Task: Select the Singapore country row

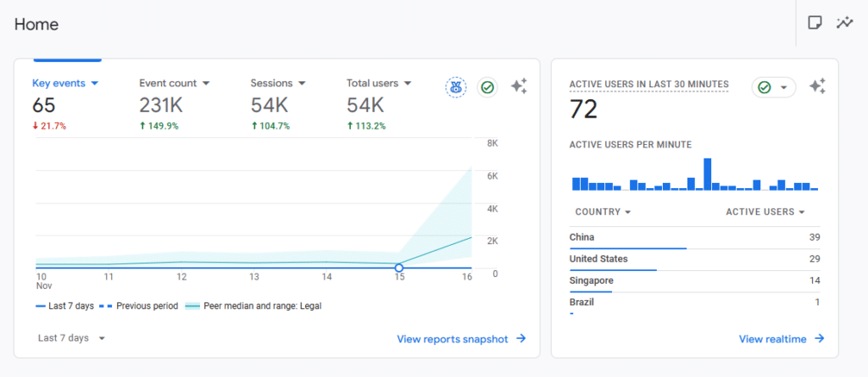Action: [x=695, y=281]
